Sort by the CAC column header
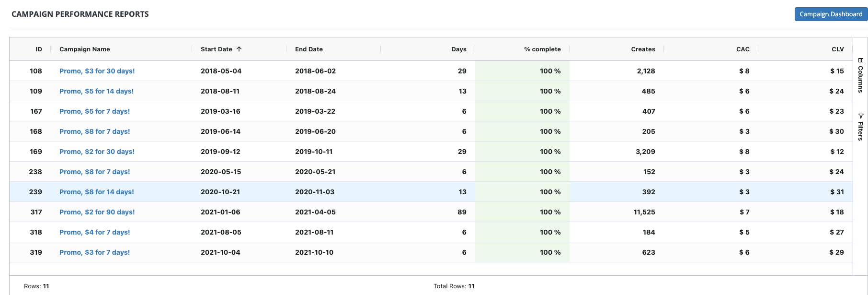 (x=742, y=49)
